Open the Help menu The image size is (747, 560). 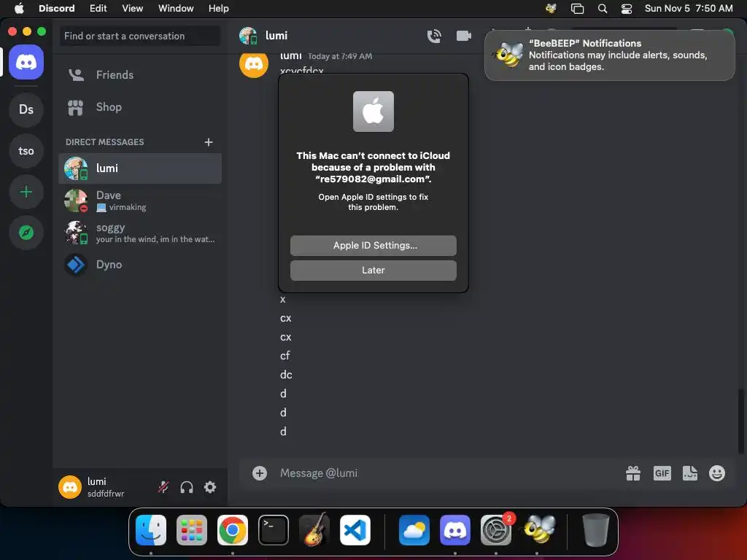219,9
